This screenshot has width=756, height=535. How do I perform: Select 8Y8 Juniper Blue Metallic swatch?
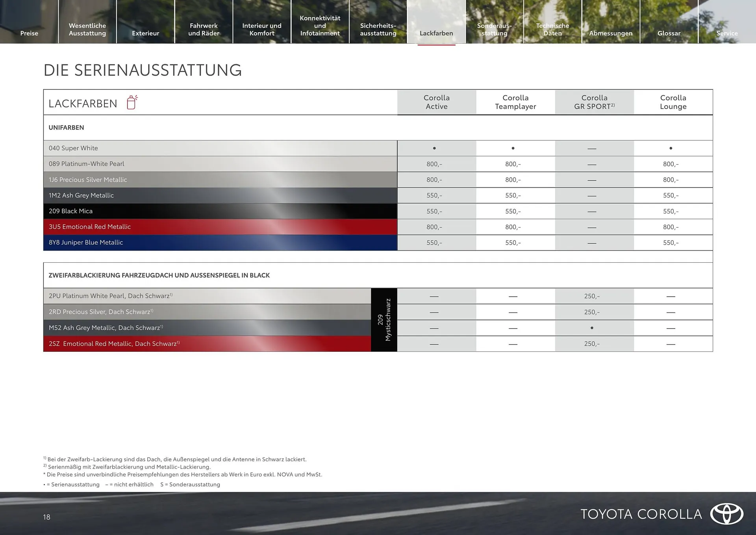coord(220,243)
